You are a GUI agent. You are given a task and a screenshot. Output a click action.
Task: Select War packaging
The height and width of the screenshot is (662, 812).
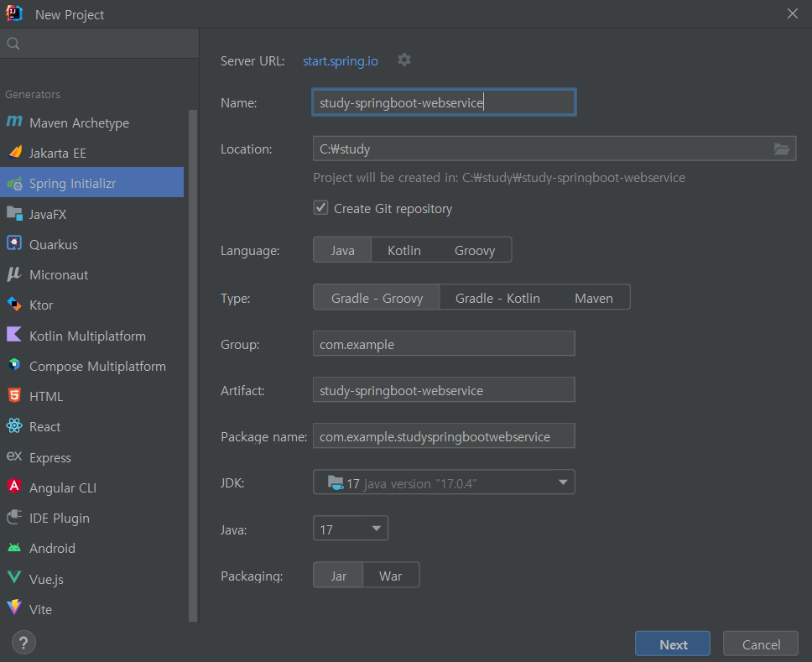tap(390, 576)
